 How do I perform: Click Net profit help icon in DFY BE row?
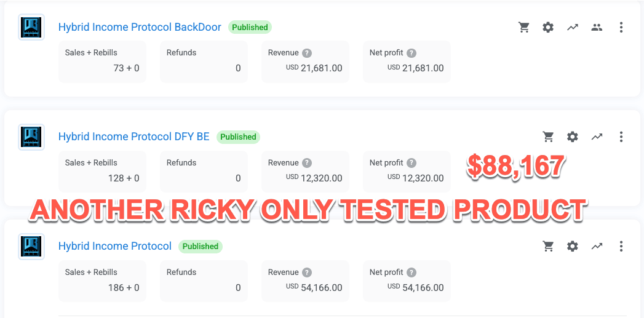pyautogui.click(x=411, y=163)
